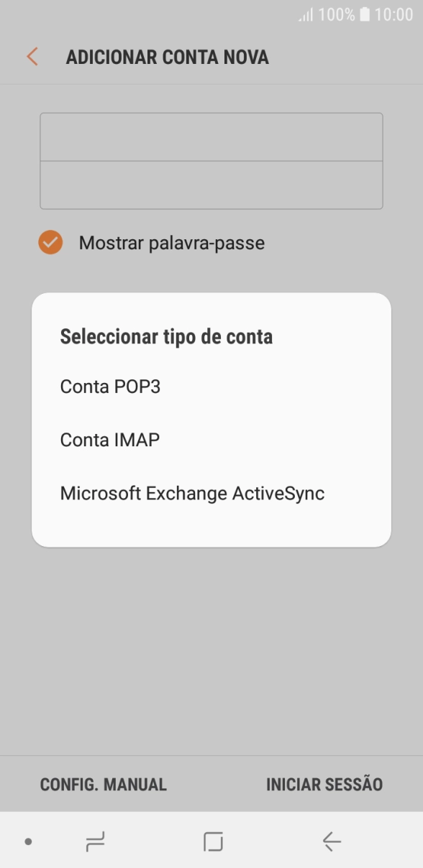Tap the email address input field

(x=211, y=137)
